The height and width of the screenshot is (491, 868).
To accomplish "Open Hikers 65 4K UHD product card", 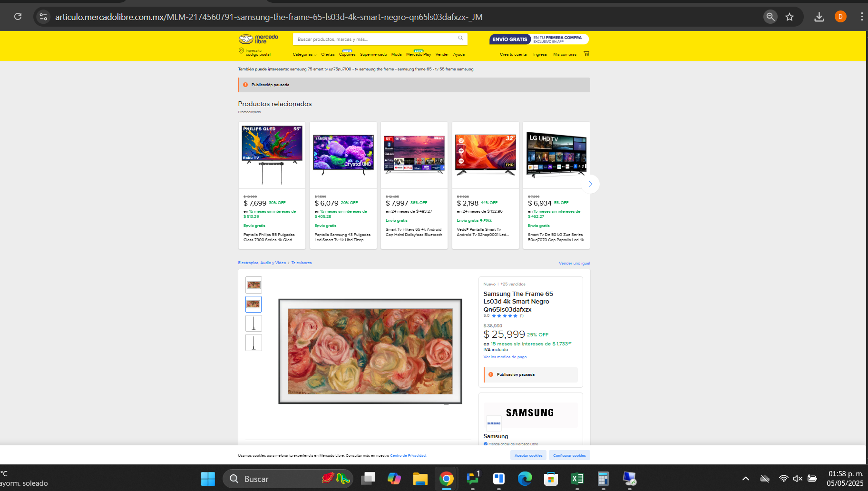I will [414, 185].
